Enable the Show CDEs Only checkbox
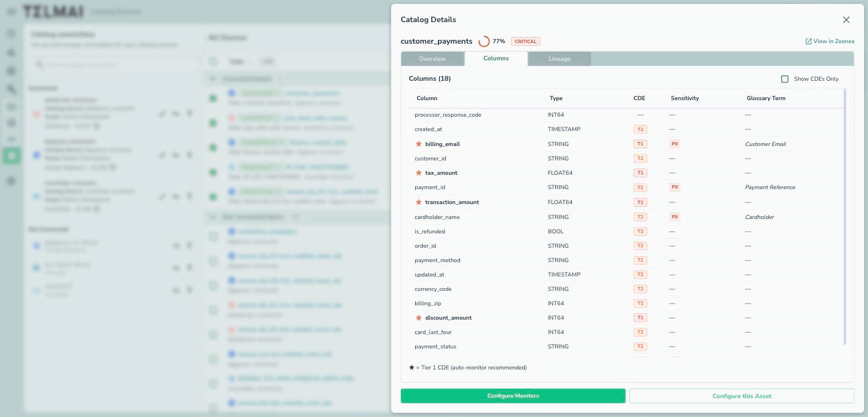Viewport: 868px width, 417px height. (x=784, y=79)
